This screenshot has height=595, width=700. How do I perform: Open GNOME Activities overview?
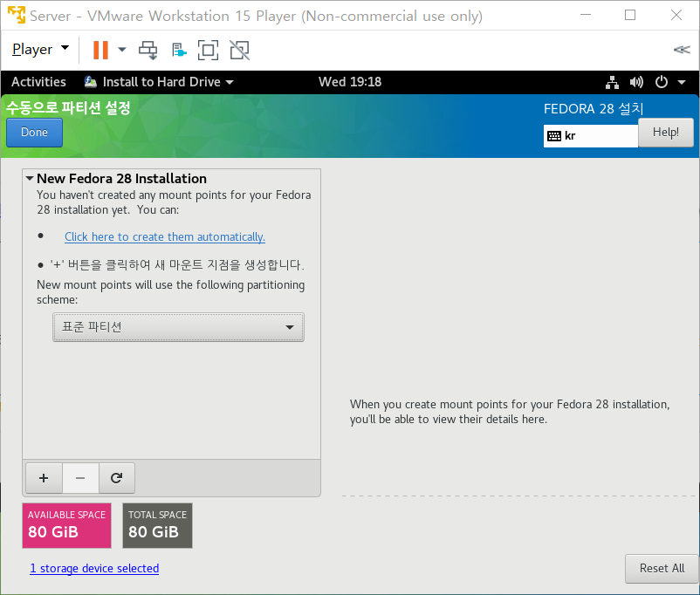tap(38, 82)
